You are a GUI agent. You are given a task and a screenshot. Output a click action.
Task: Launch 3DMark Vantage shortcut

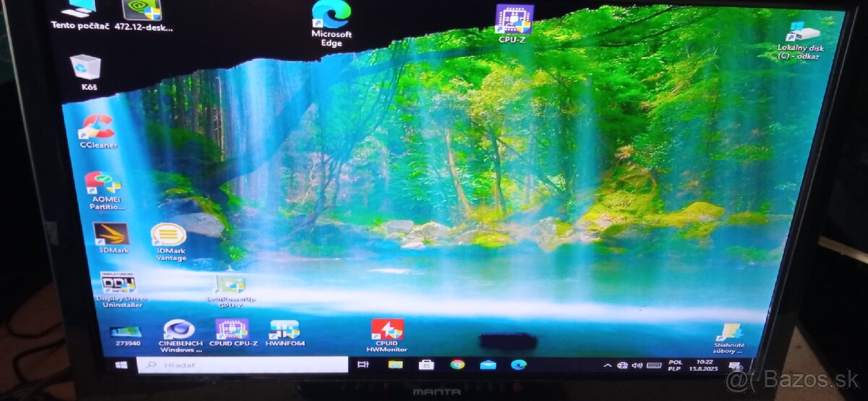(x=170, y=242)
